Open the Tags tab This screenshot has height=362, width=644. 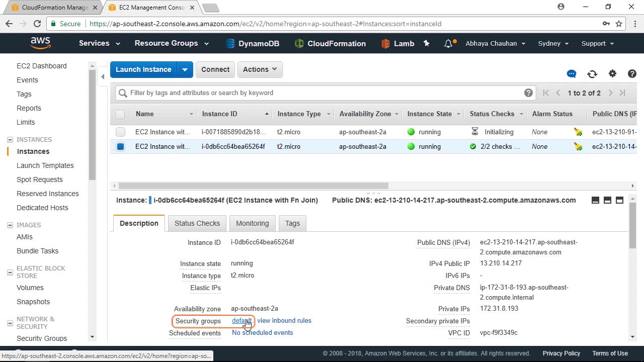pyautogui.click(x=292, y=223)
